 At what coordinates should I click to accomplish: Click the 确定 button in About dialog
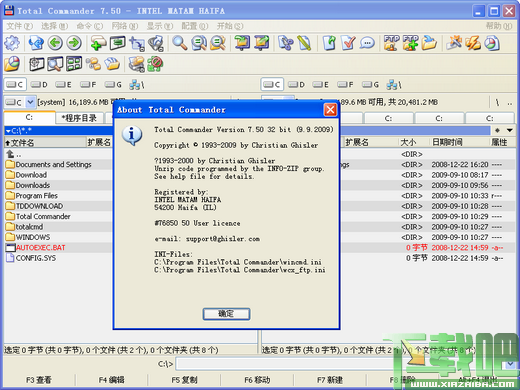pos(226,314)
